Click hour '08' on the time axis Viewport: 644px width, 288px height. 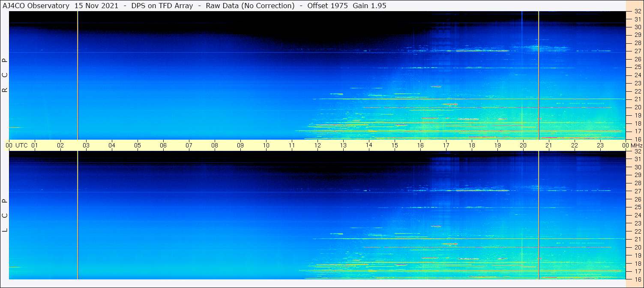point(215,145)
